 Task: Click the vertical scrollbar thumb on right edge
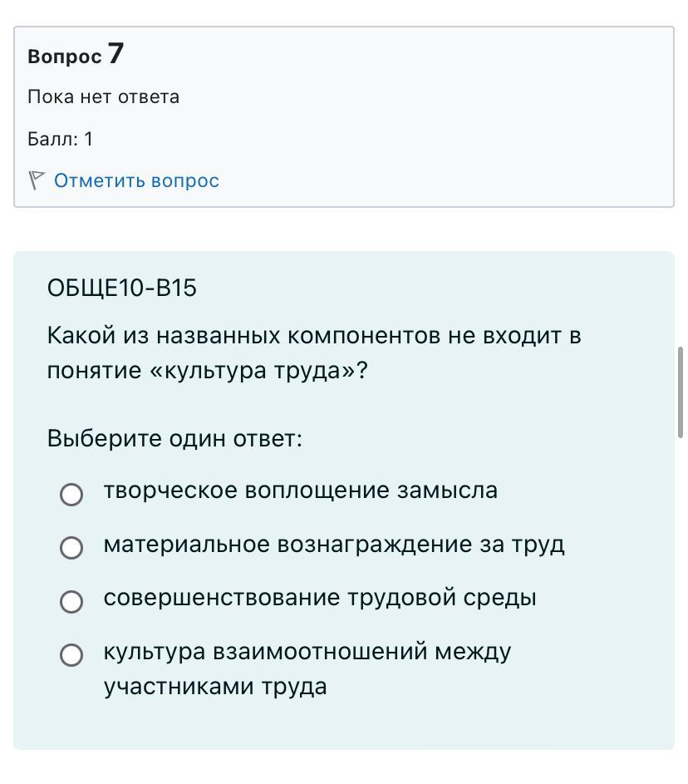tap(681, 392)
